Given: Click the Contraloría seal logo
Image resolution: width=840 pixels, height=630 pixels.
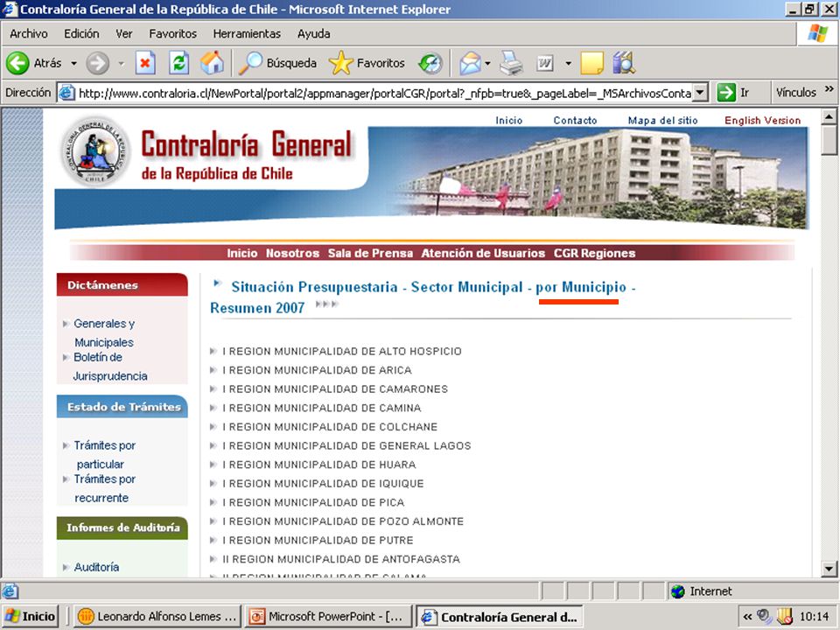Looking at the screenshot, I should tap(95, 151).
